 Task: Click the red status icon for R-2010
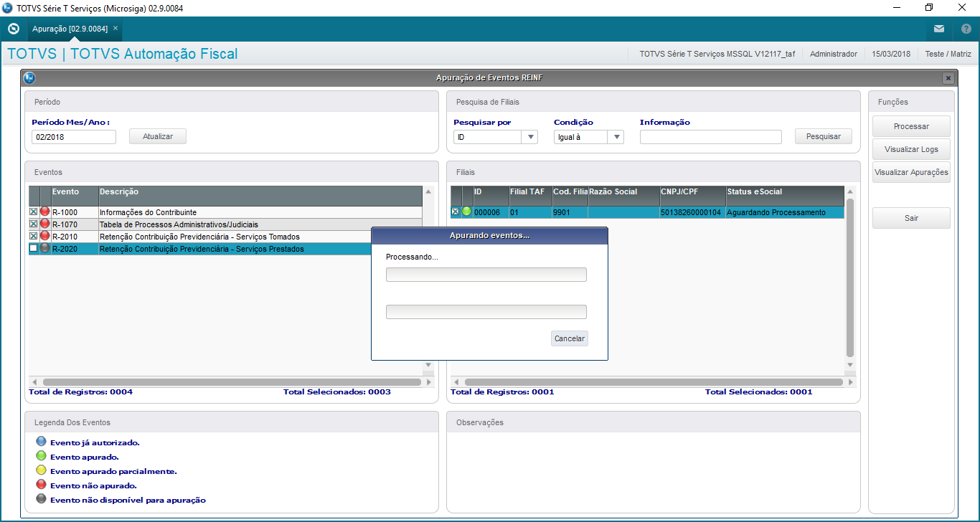pyautogui.click(x=45, y=237)
